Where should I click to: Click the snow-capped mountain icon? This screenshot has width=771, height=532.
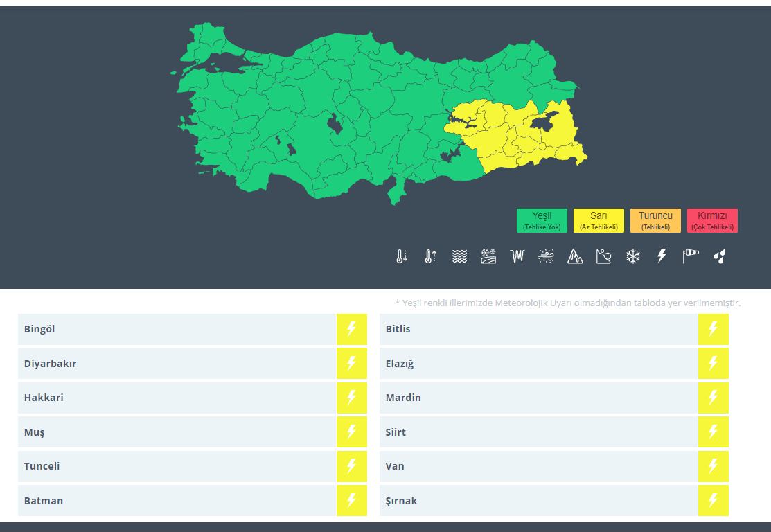tap(575, 257)
